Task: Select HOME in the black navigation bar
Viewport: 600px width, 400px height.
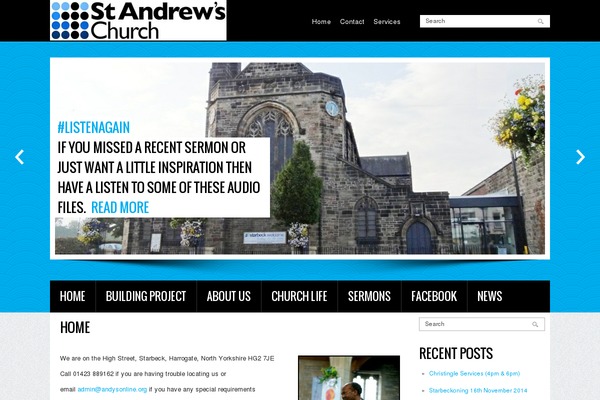Action: click(73, 296)
